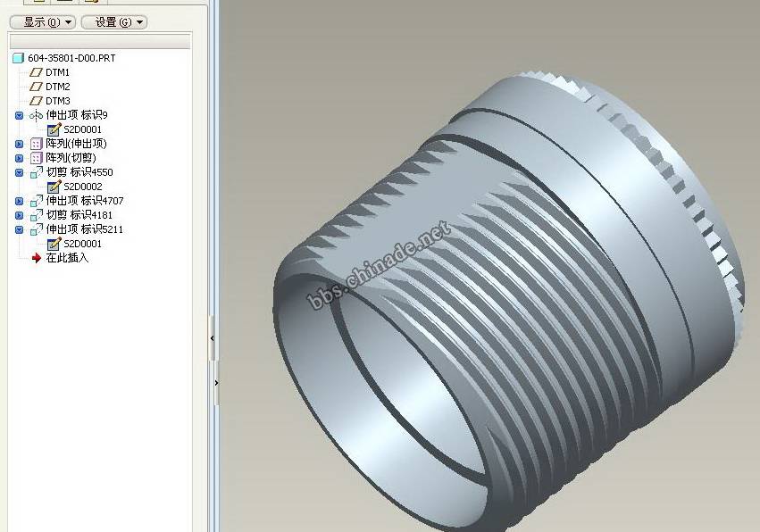Click the datum plane icon beside DTM2
This screenshot has height=532, width=760.
click(x=36, y=87)
